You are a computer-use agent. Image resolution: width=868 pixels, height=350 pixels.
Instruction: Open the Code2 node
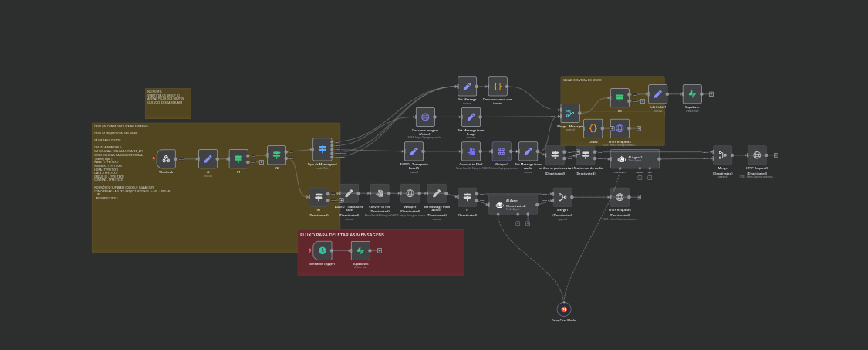pyautogui.click(x=593, y=128)
